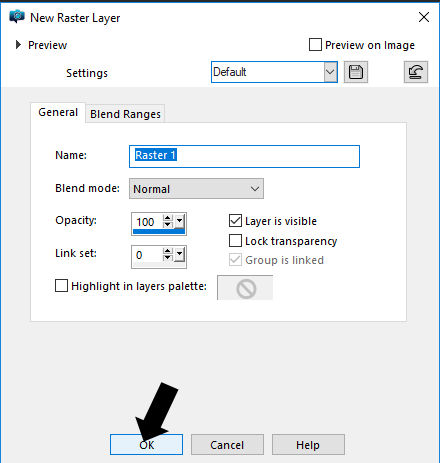Open the Blend mode Normal dropdown
Screen dimensions: 440x463
[x=196, y=189]
